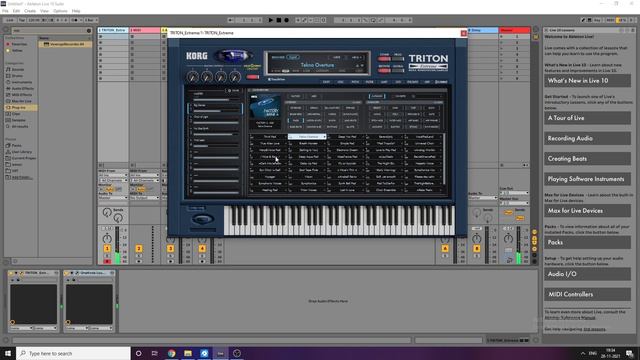This screenshot has width=640, height=360.
Task: Open the Audio Effects browser category
Action: pyautogui.click(x=22, y=89)
